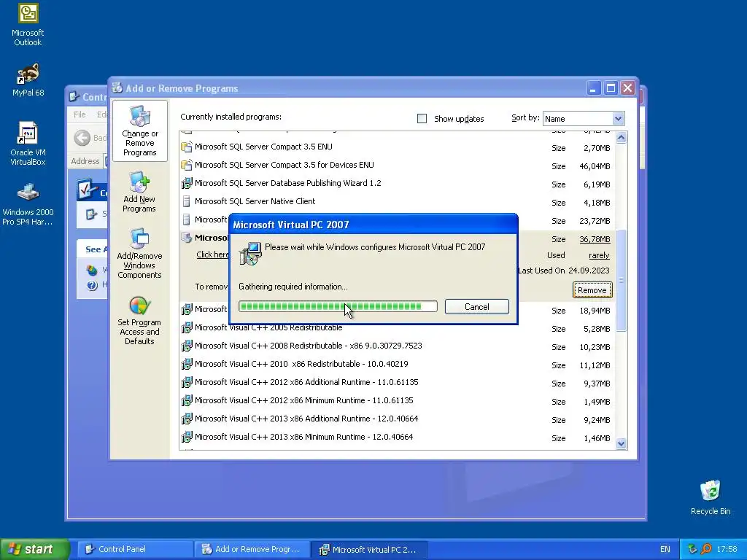Select Visual C++ 2010 x86 Redistributable 10.0.40219
This screenshot has width=747, height=560.
coord(397,365)
